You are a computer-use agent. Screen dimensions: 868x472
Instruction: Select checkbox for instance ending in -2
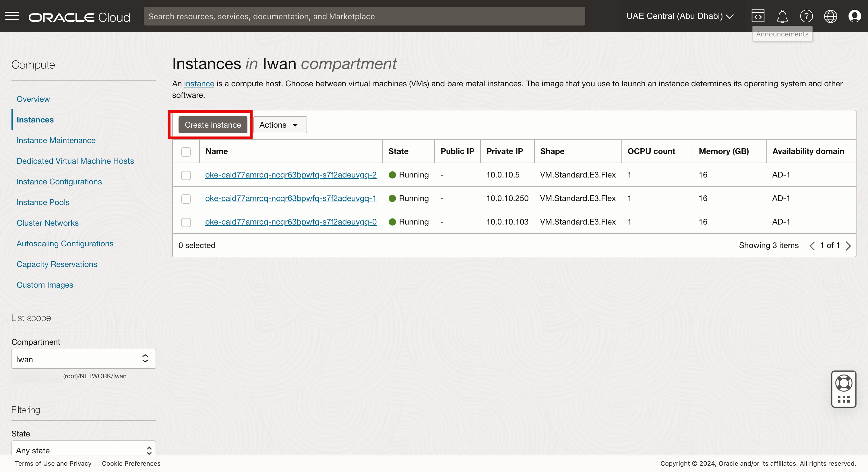click(x=186, y=175)
